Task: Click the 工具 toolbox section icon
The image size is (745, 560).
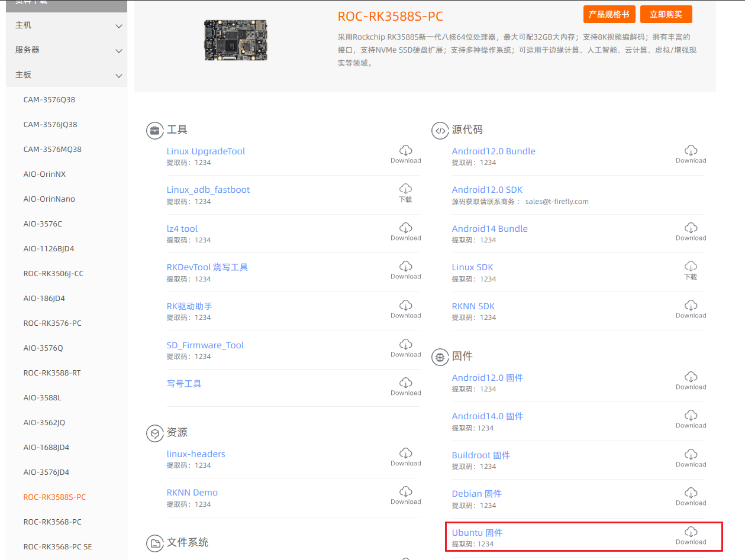Action: coord(155,131)
